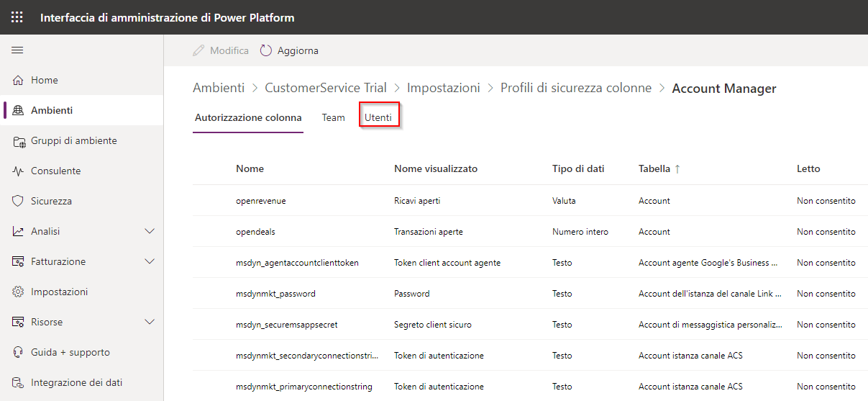Image resolution: width=868 pixels, height=401 pixels.
Task: Sort by Nome visualizzato column header
Action: (x=436, y=168)
